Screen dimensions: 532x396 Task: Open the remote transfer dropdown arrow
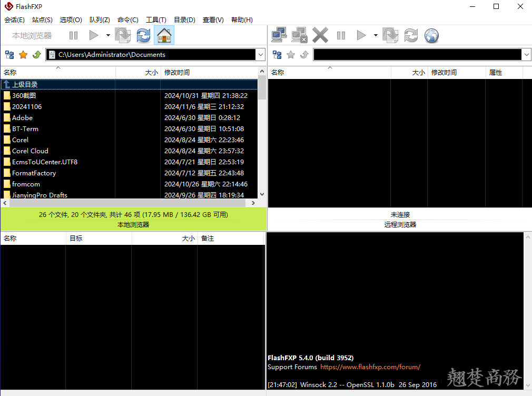click(x=376, y=35)
